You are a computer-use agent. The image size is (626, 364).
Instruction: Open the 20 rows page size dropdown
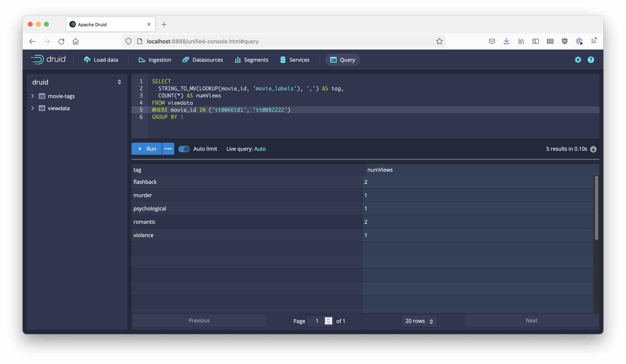pos(419,321)
